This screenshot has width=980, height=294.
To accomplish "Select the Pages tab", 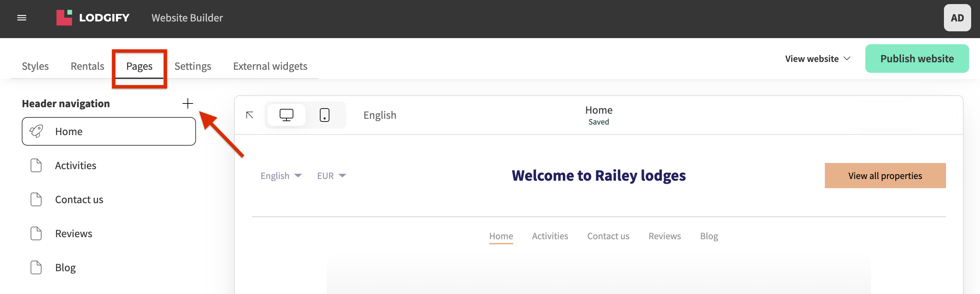I will (139, 66).
